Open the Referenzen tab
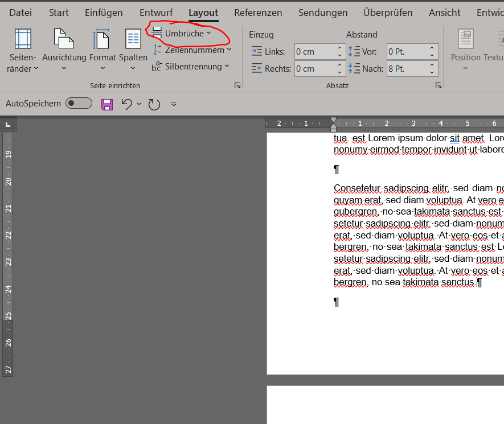The width and height of the screenshot is (504, 424). point(258,13)
